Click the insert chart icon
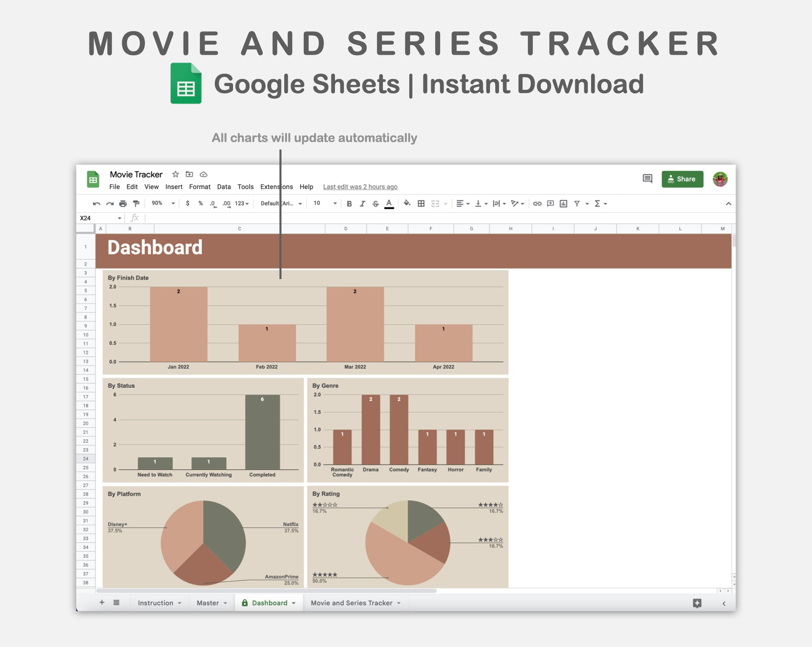 [563, 204]
